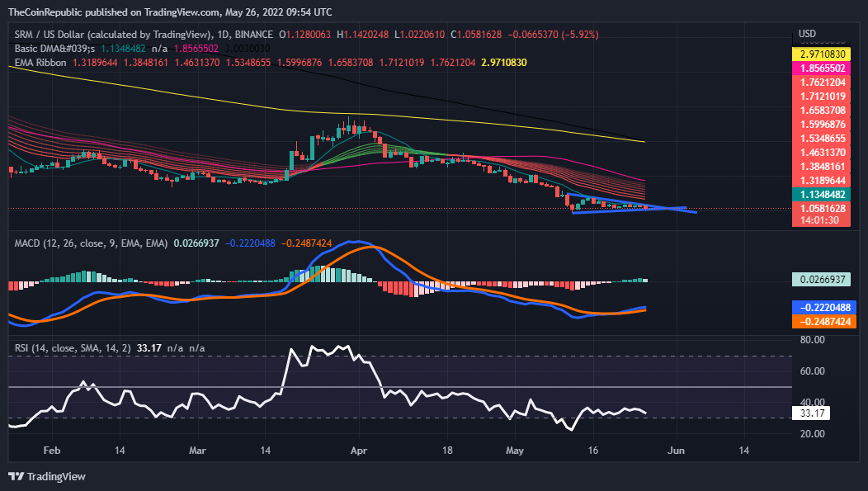Click the USD currency label on price axis

pyautogui.click(x=807, y=34)
